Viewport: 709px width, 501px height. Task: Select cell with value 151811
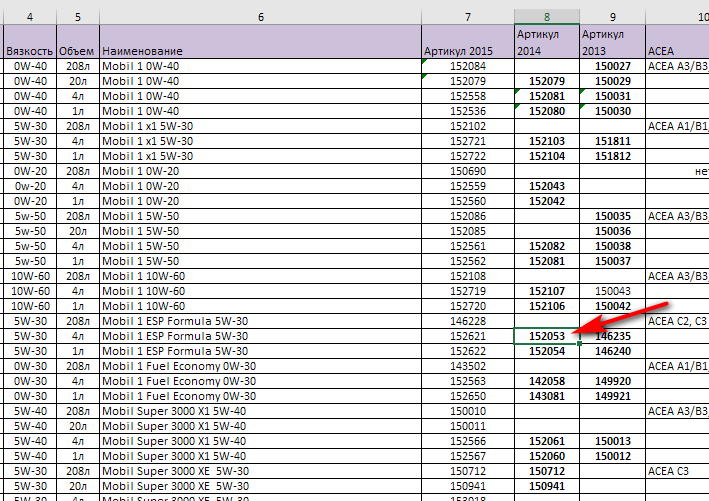612,141
